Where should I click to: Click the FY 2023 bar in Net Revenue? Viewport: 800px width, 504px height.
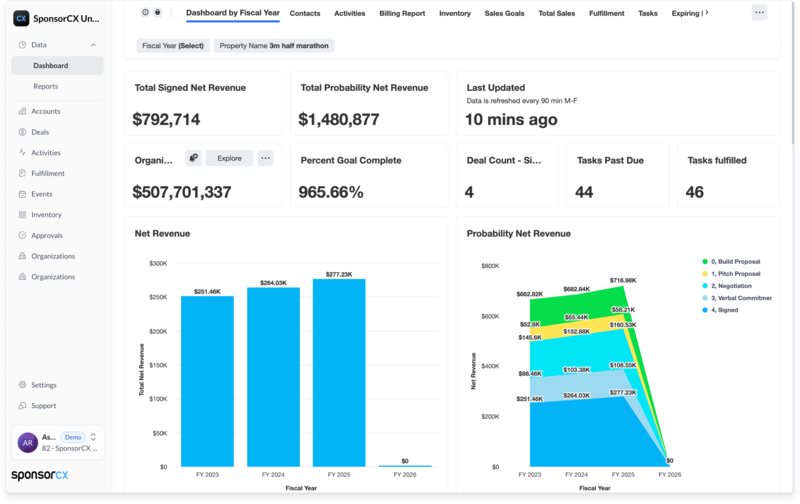tap(207, 381)
